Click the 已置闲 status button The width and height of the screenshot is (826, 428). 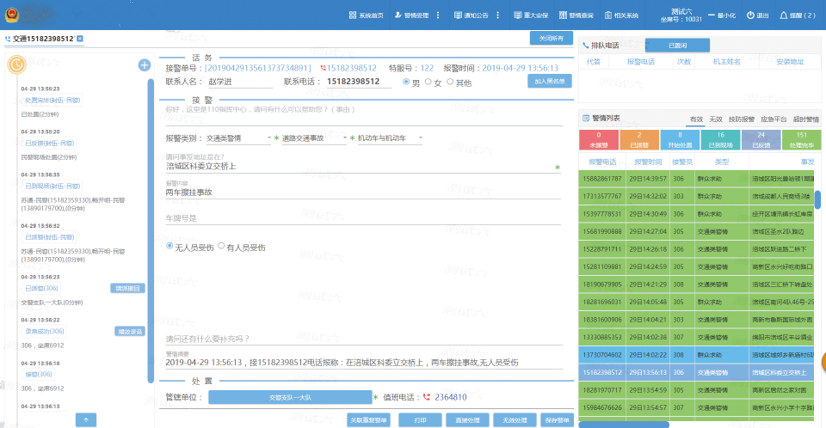pyautogui.click(x=677, y=45)
